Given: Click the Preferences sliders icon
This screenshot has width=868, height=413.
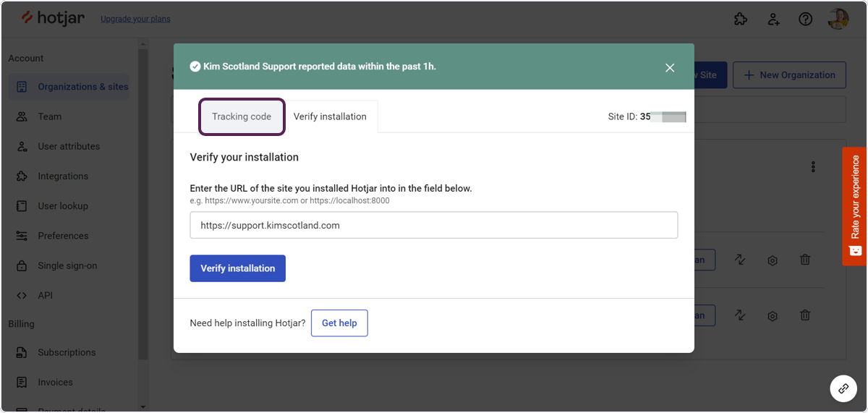Looking at the screenshot, I should (22, 236).
